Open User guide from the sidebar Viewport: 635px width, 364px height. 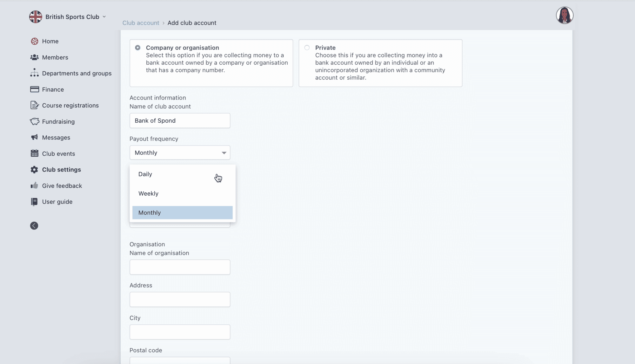pos(35,201)
